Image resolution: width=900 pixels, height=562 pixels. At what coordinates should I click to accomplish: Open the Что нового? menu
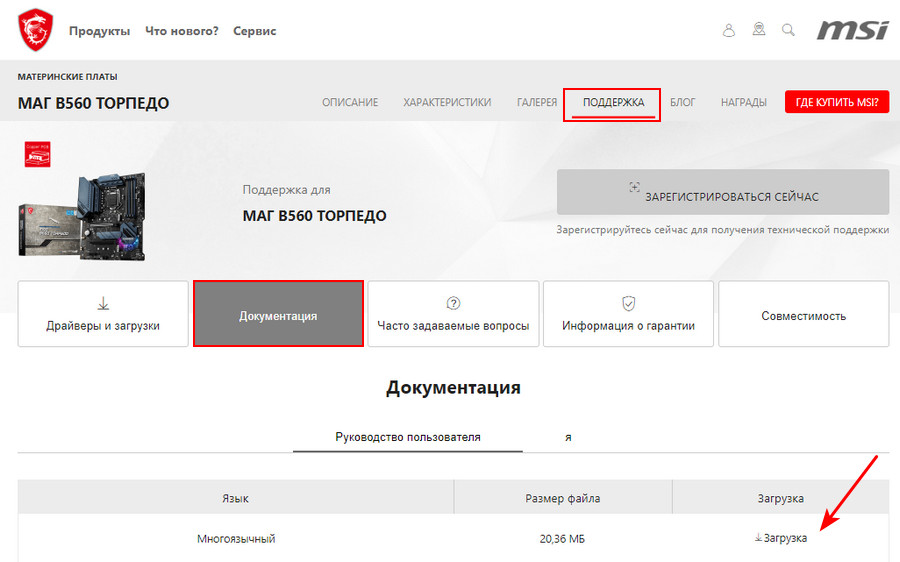coord(181,31)
